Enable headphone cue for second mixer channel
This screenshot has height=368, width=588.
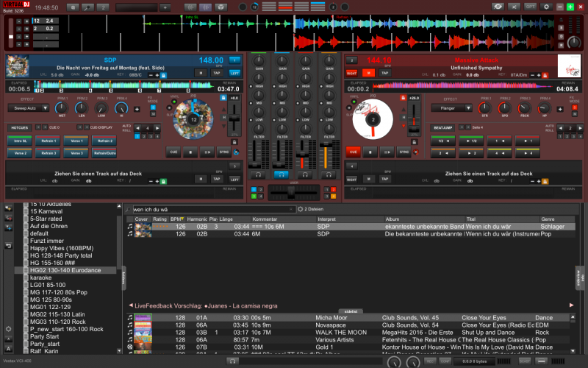[280, 174]
